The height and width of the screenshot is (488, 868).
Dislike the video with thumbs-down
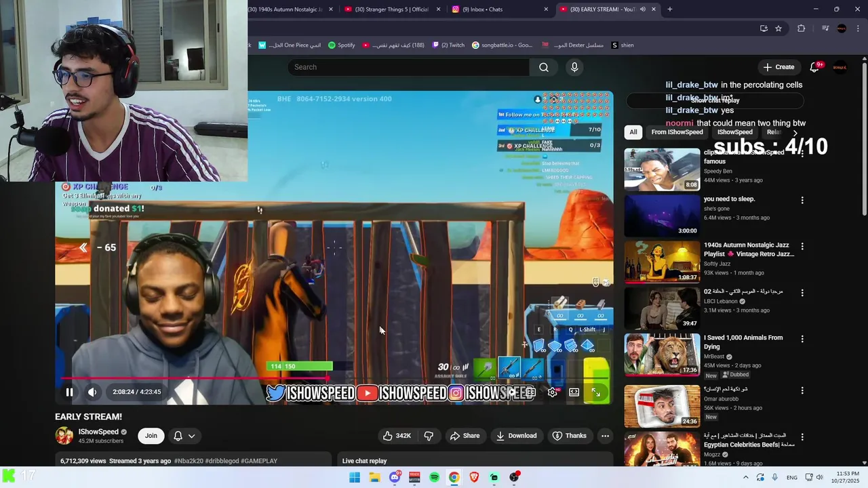pyautogui.click(x=429, y=436)
